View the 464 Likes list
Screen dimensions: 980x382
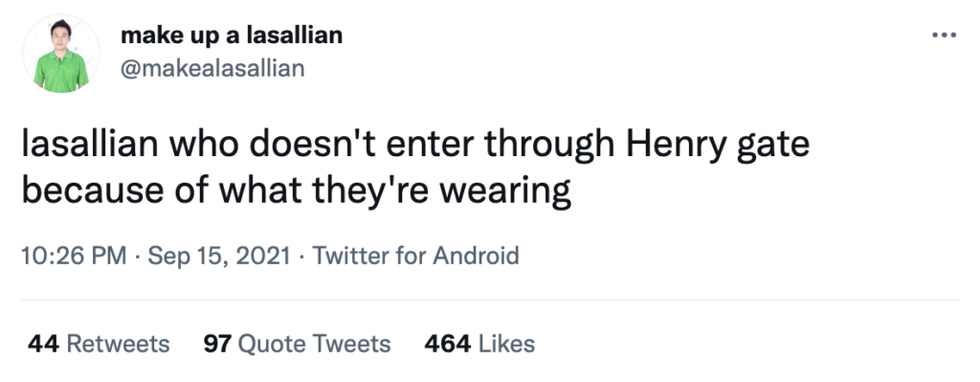tap(479, 344)
